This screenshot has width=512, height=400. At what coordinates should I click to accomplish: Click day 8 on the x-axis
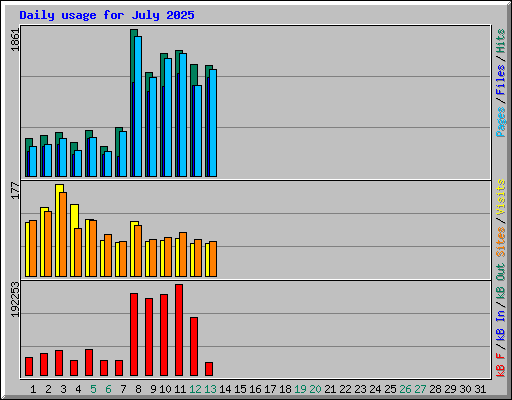pos(138,389)
